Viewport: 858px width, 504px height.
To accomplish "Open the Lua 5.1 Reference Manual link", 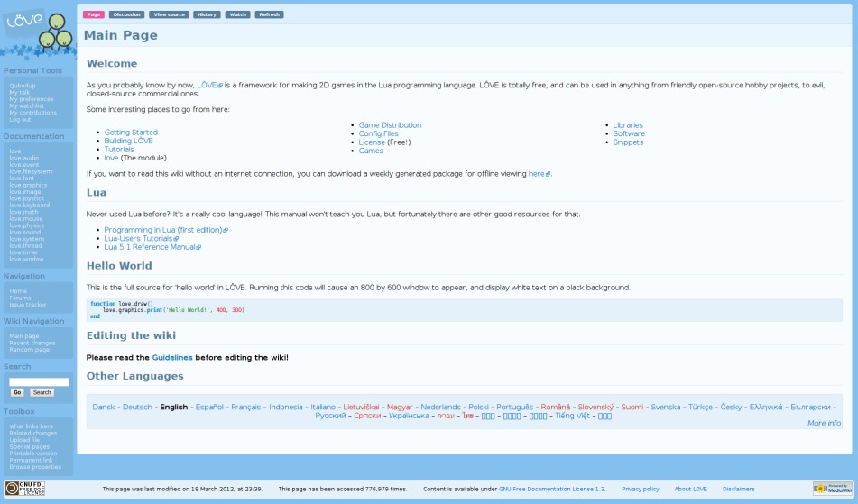I will 152,247.
